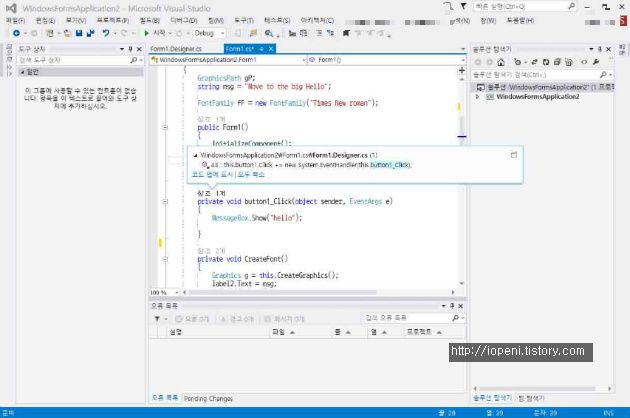Click the editor horizontal scrollbar thumb

click(x=282, y=292)
